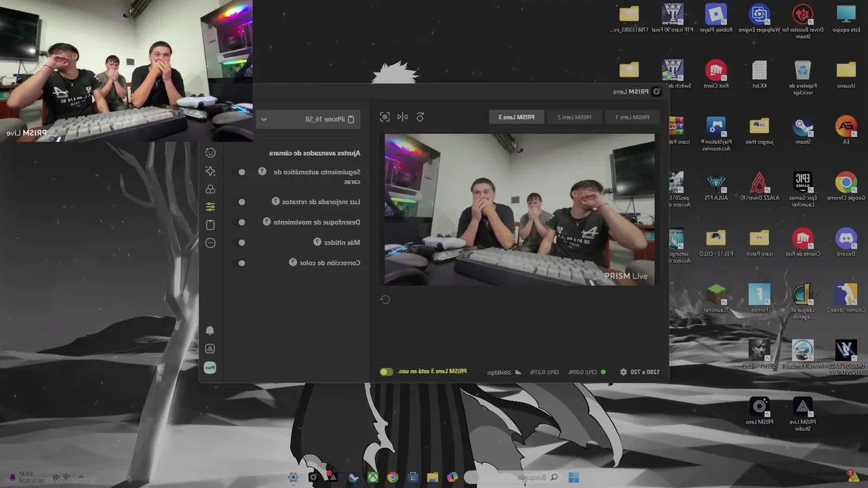Open File Explorer from the taskbar

tap(432, 478)
